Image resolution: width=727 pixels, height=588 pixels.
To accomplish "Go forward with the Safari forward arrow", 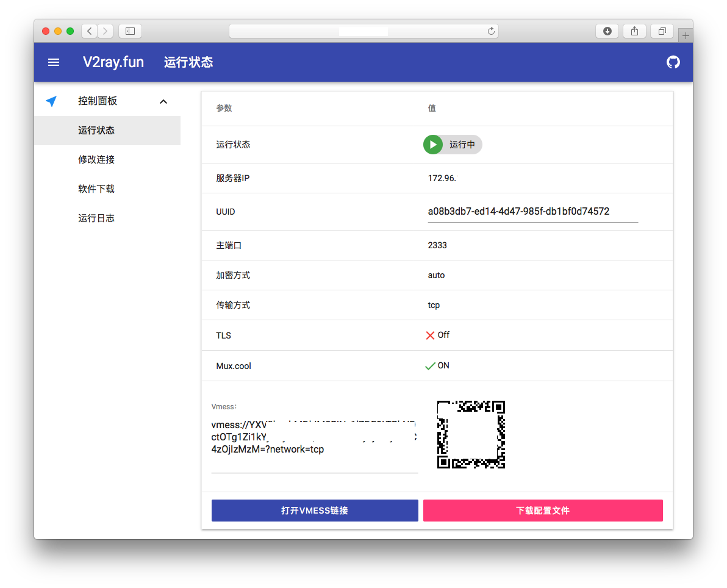I will (x=106, y=31).
